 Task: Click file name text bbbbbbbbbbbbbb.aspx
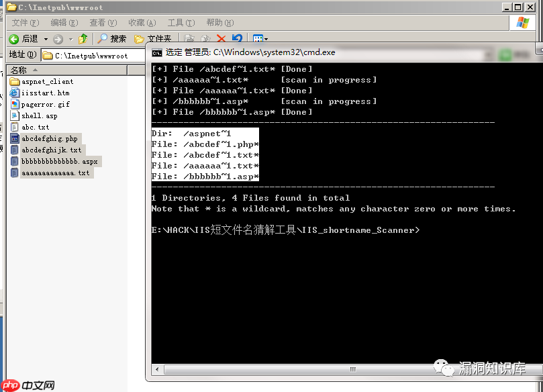pos(60,161)
